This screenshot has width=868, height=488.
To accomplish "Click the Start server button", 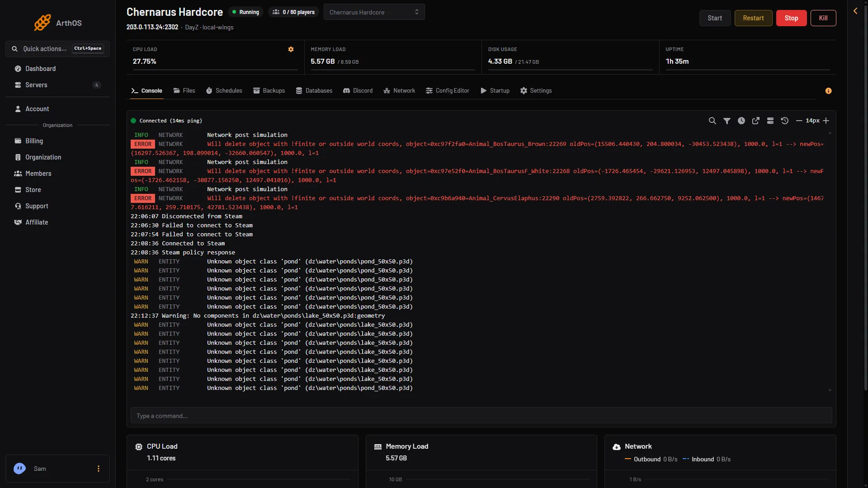I will pos(715,18).
